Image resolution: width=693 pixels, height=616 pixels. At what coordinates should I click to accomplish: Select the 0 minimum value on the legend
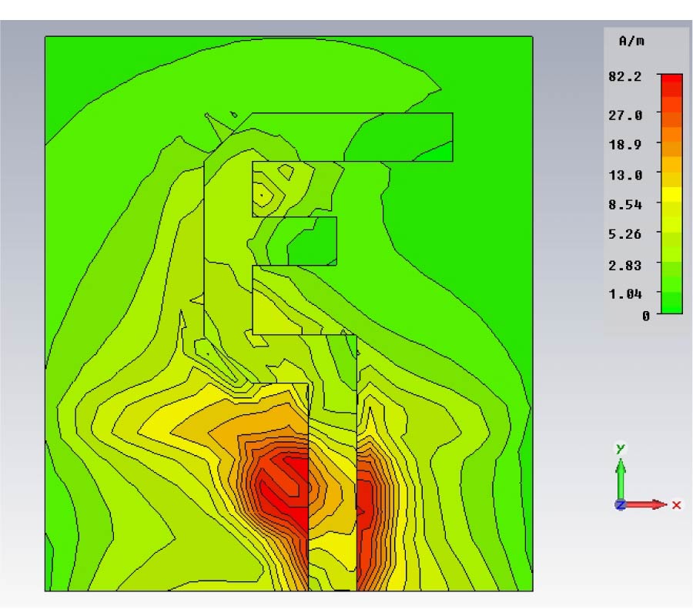click(646, 315)
